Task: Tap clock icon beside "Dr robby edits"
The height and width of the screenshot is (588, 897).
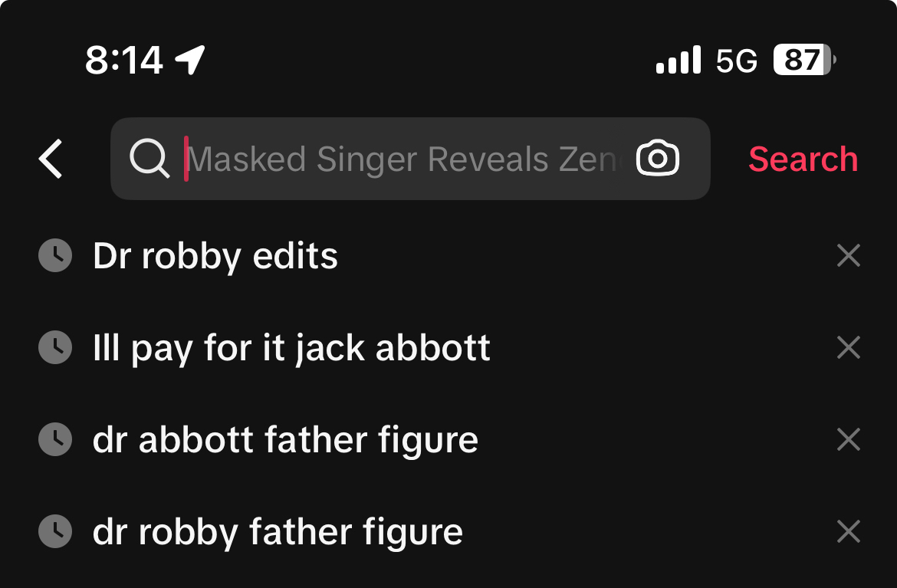Action: click(55, 256)
